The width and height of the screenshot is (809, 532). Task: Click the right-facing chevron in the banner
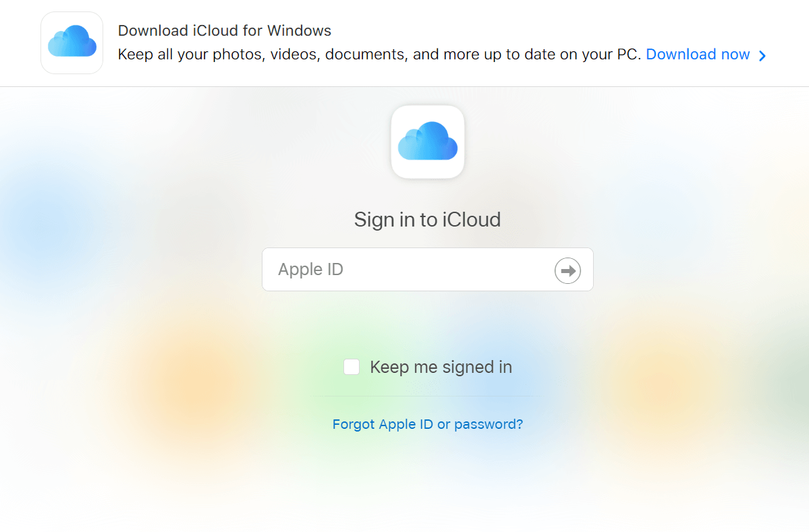tap(762, 55)
